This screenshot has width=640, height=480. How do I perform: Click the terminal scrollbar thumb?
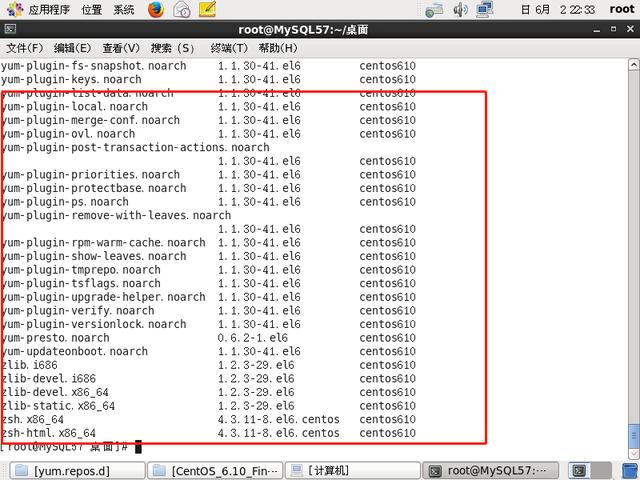633,436
